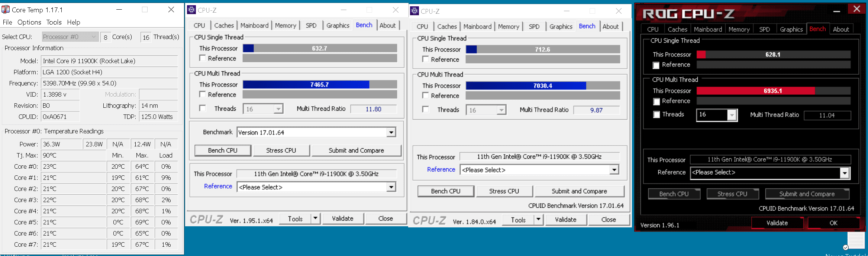This screenshot has height=256, width=868.
Task: Open Reference processor dropdown in CPU-Z 1.84.0
Action: tap(614, 170)
